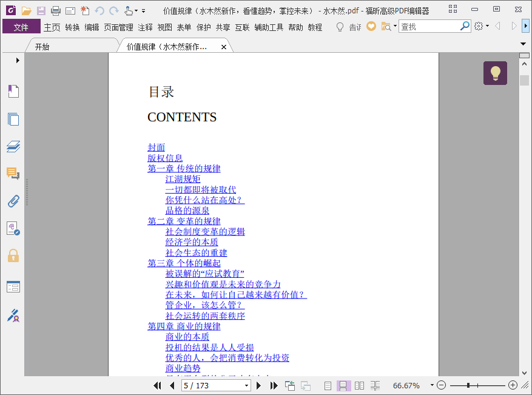
Task: Click the 查找 search input field
Action: point(429,26)
